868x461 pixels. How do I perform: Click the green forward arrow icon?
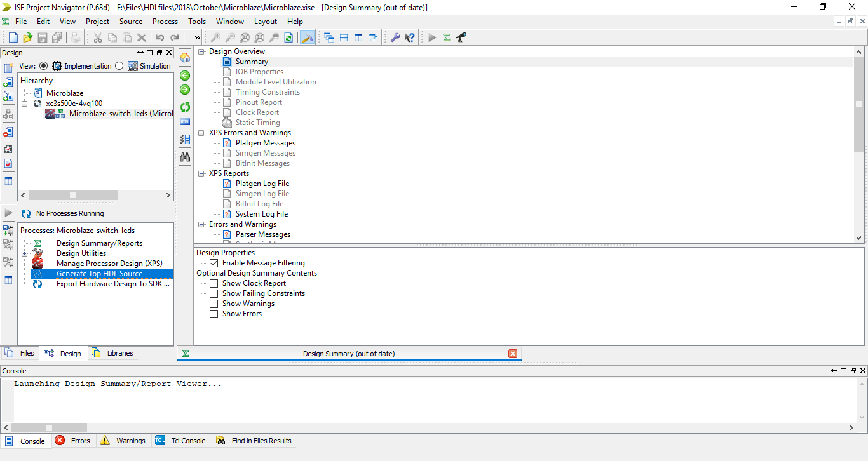point(185,90)
